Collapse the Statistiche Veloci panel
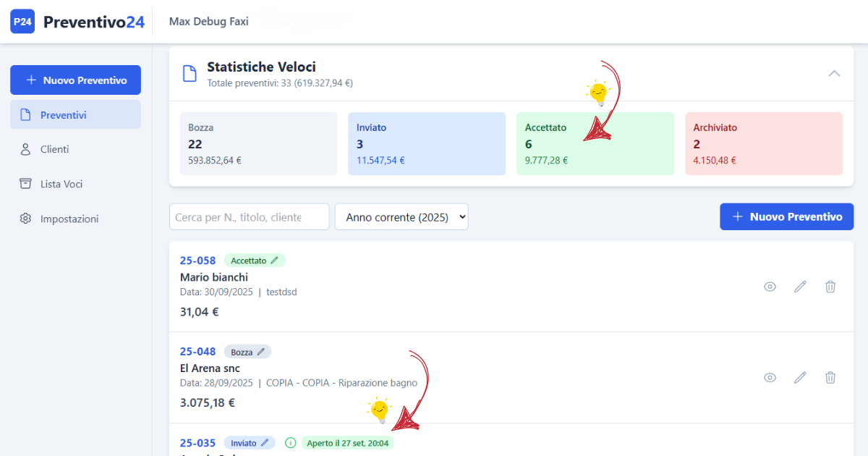Viewport: 868px width, 456px height. click(834, 74)
